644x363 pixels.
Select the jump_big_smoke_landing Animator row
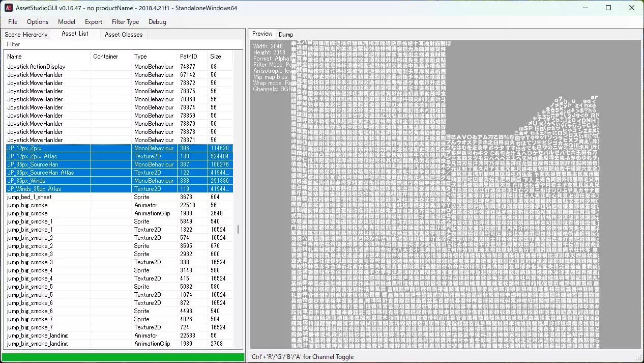[x=119, y=336]
